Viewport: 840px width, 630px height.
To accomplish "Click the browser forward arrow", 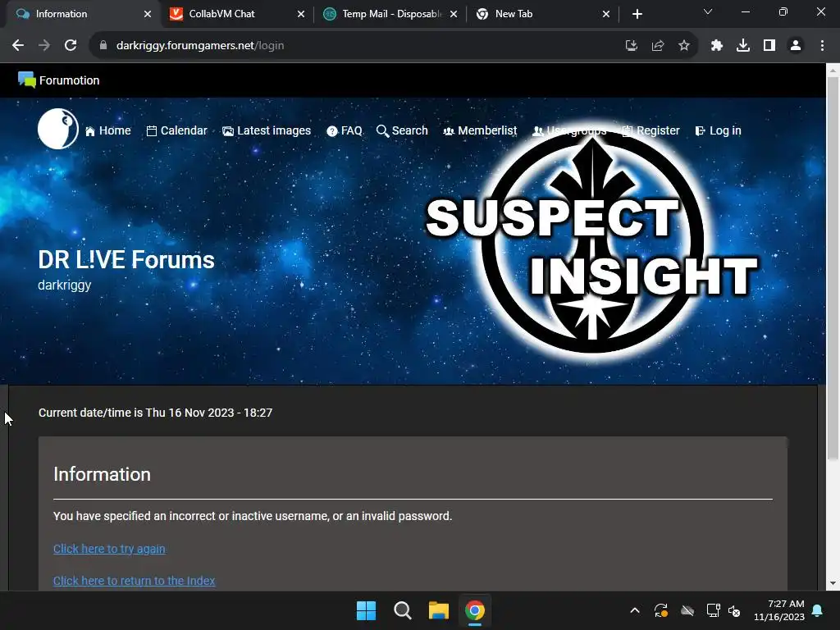I will [x=44, y=46].
